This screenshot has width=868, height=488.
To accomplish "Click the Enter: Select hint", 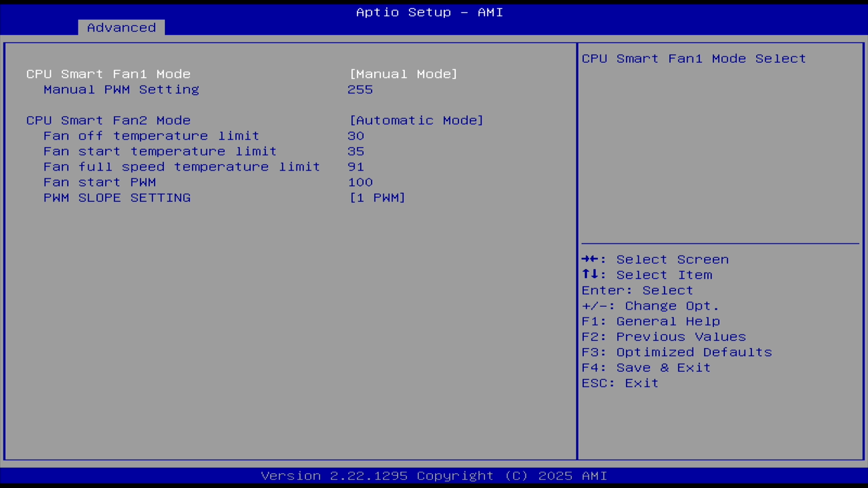I will coord(637,291).
